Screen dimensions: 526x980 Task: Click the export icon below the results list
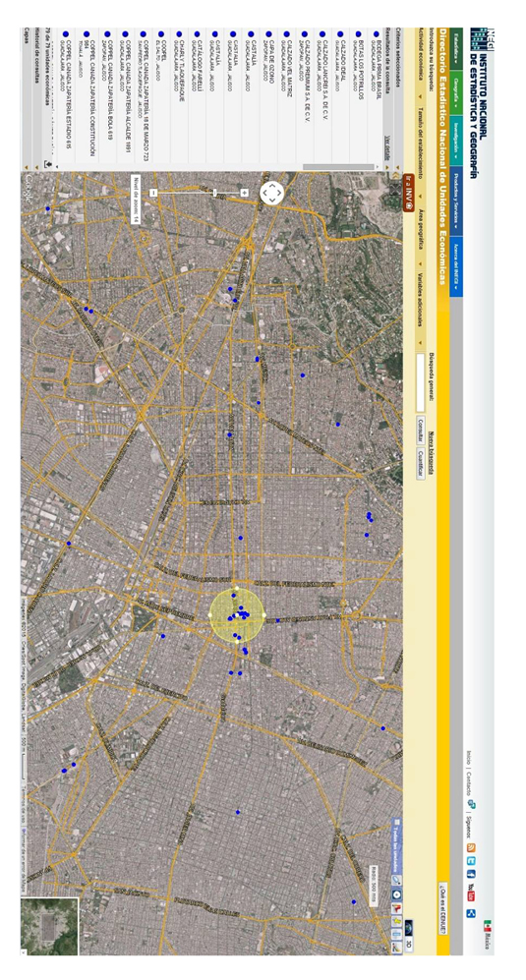(48, 164)
